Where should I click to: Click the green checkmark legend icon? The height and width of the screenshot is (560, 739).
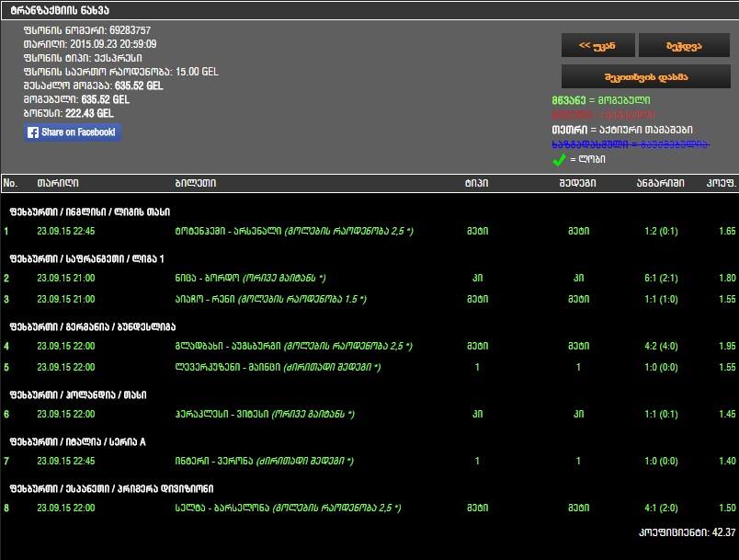pyautogui.click(x=559, y=160)
